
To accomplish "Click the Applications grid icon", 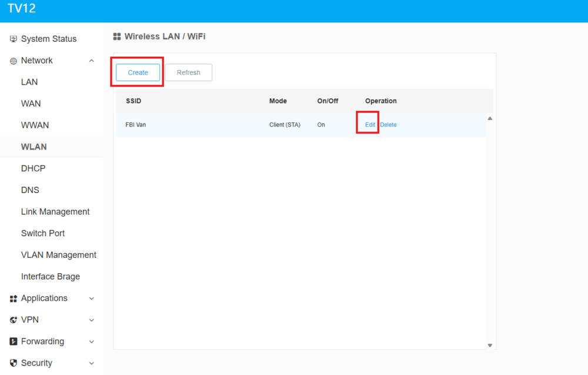I will (x=14, y=298).
